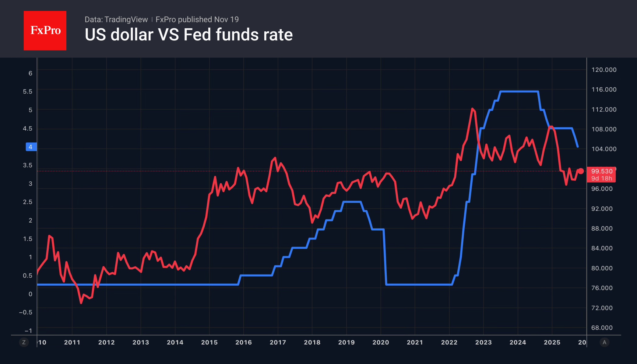
Task: Click the red dot ending the dollar line
Action: [581, 171]
